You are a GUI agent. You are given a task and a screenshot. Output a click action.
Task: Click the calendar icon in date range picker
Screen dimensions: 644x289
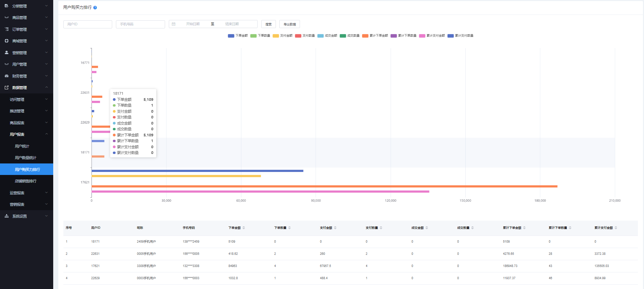click(x=174, y=24)
